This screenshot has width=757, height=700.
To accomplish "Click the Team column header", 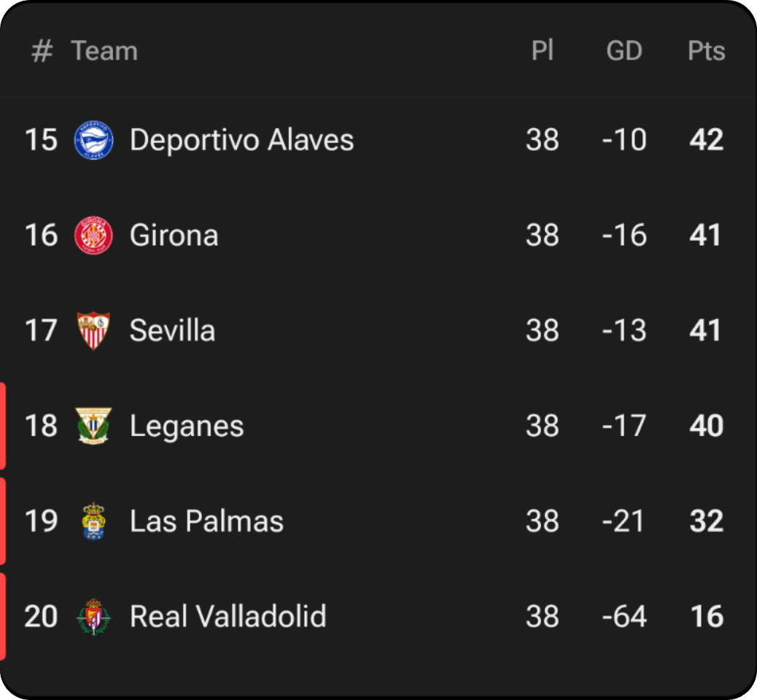I will 104,51.
